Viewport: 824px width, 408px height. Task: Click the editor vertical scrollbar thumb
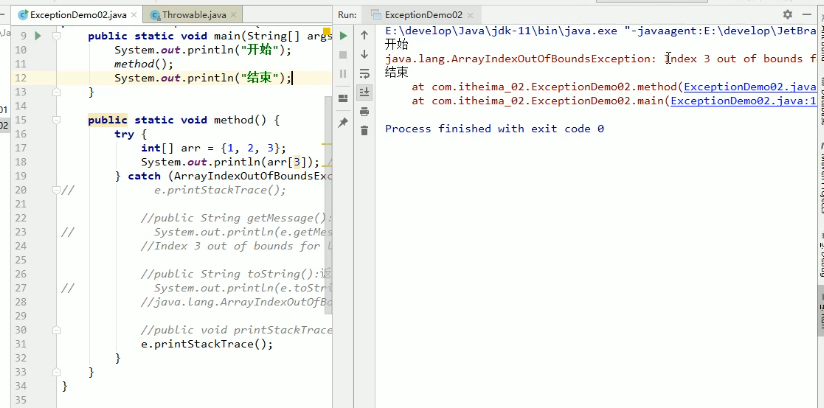329,205
